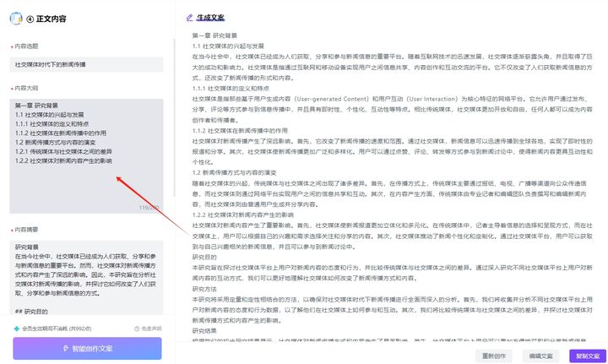
Task: Click 研究背景 heading in the summary box
Action: click(x=27, y=247)
